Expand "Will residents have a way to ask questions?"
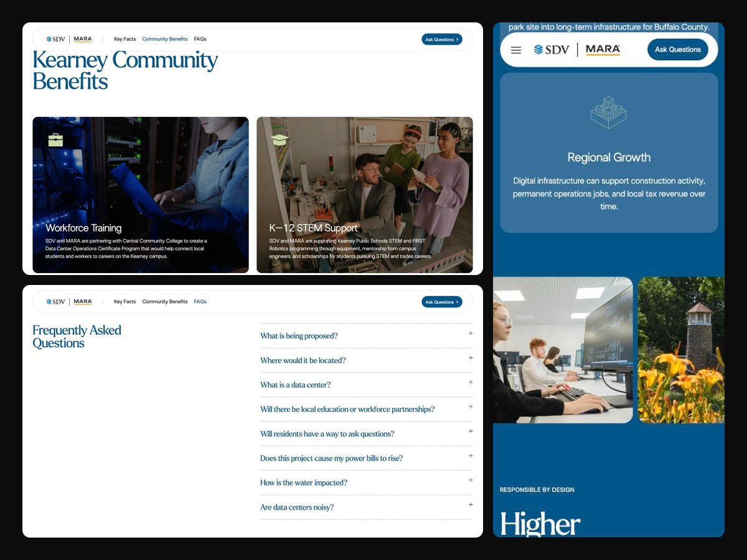 (x=367, y=434)
